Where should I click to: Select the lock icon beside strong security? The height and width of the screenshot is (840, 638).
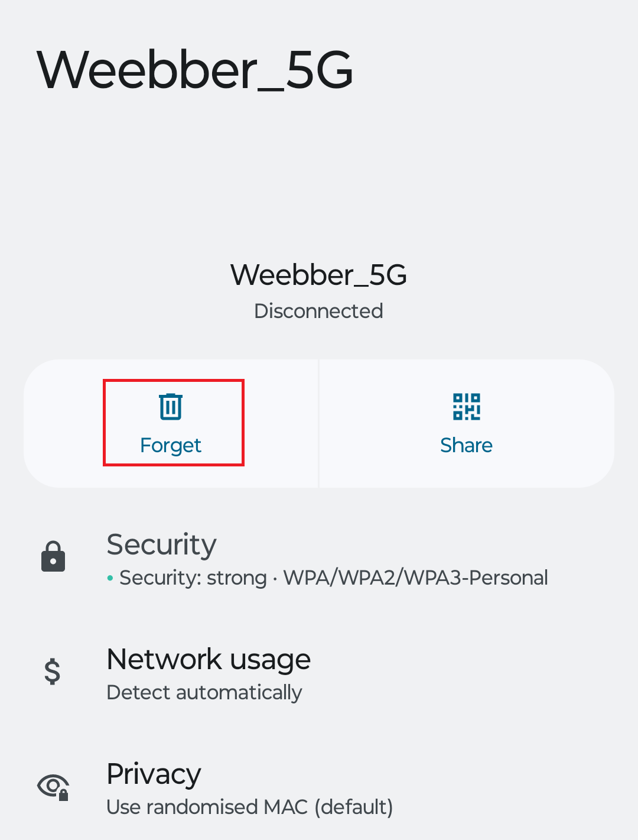click(53, 555)
